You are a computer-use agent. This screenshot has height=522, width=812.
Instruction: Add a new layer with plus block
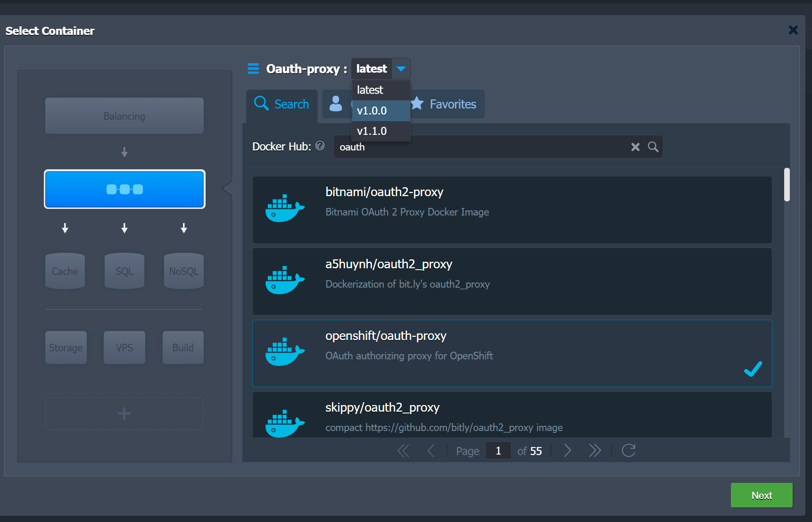click(x=124, y=414)
